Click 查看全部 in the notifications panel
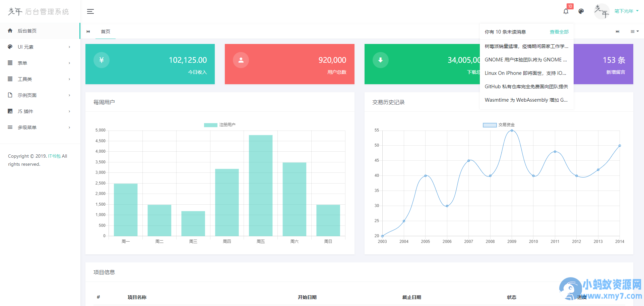Image resolution: width=644 pixels, height=306 pixels. [559, 32]
